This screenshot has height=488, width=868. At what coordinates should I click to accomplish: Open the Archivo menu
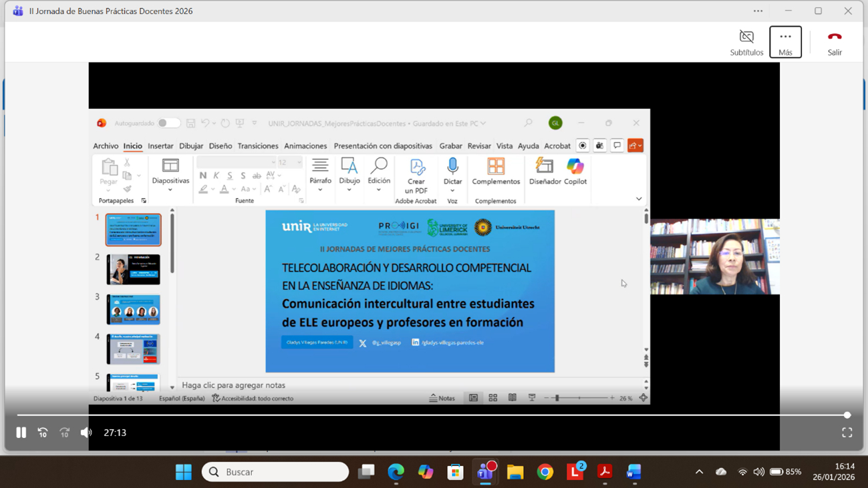(106, 146)
